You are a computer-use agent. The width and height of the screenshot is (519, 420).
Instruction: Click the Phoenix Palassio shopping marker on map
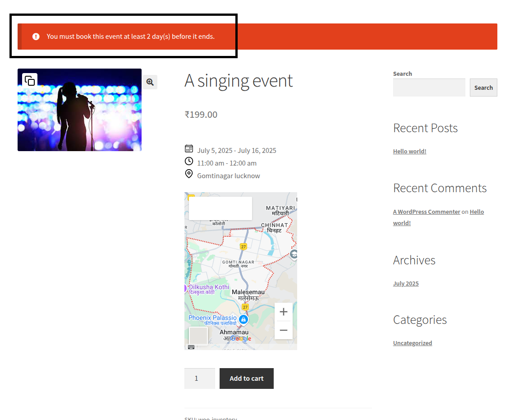[x=243, y=319]
